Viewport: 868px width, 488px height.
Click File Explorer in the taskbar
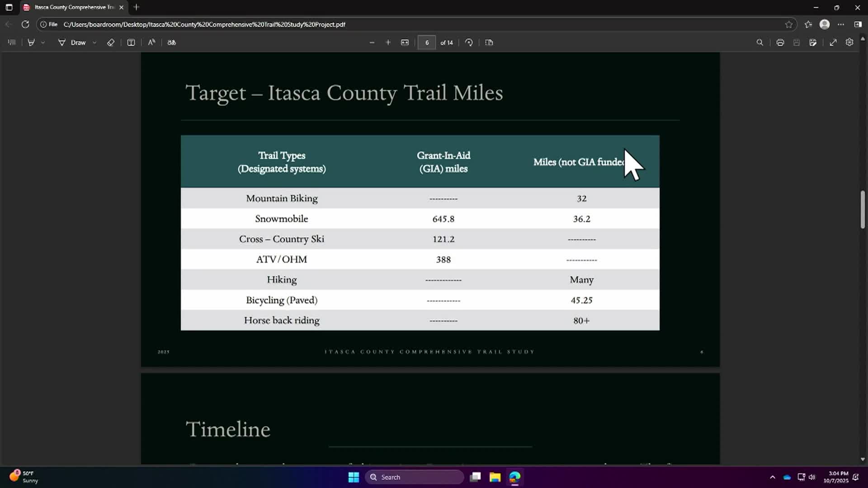(x=495, y=477)
